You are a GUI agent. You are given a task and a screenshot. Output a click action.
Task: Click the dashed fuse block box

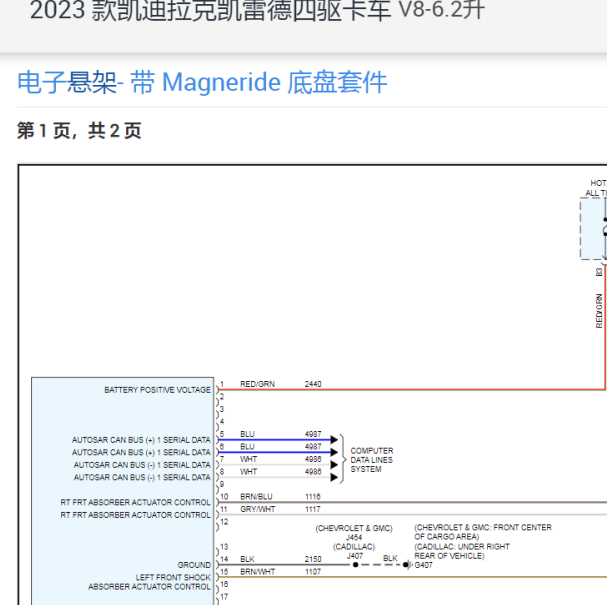pyautogui.click(x=593, y=228)
